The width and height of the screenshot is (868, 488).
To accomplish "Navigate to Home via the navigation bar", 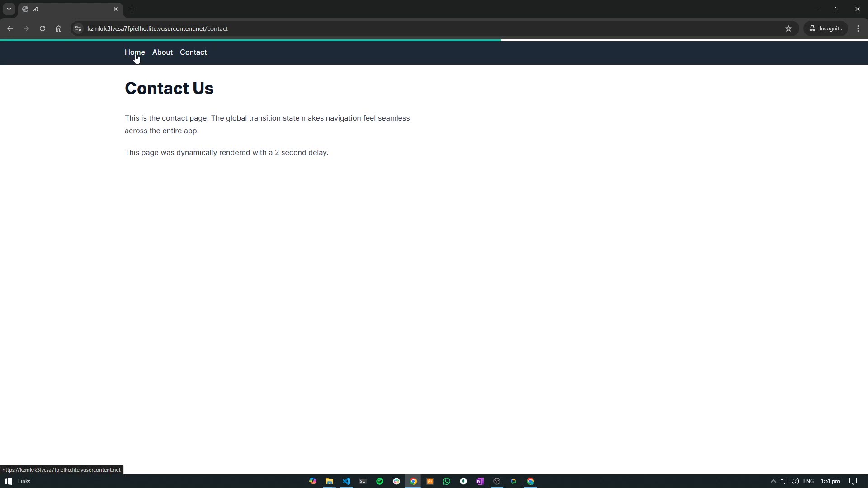I will (x=134, y=52).
